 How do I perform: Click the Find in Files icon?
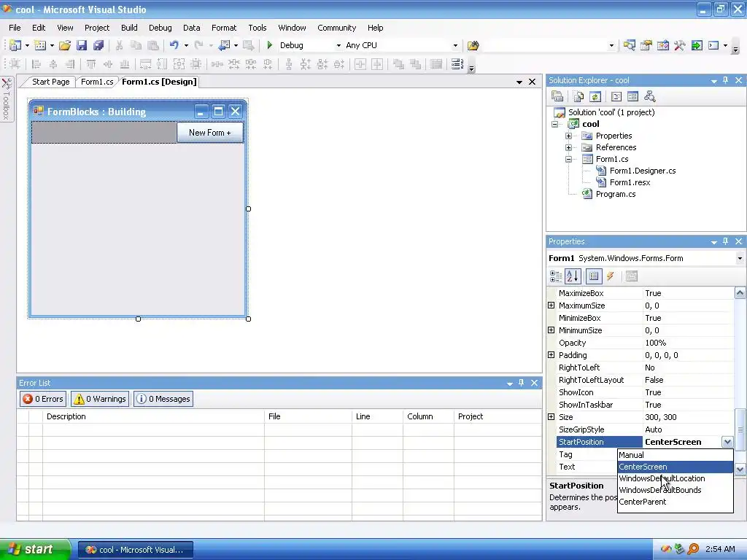473,45
